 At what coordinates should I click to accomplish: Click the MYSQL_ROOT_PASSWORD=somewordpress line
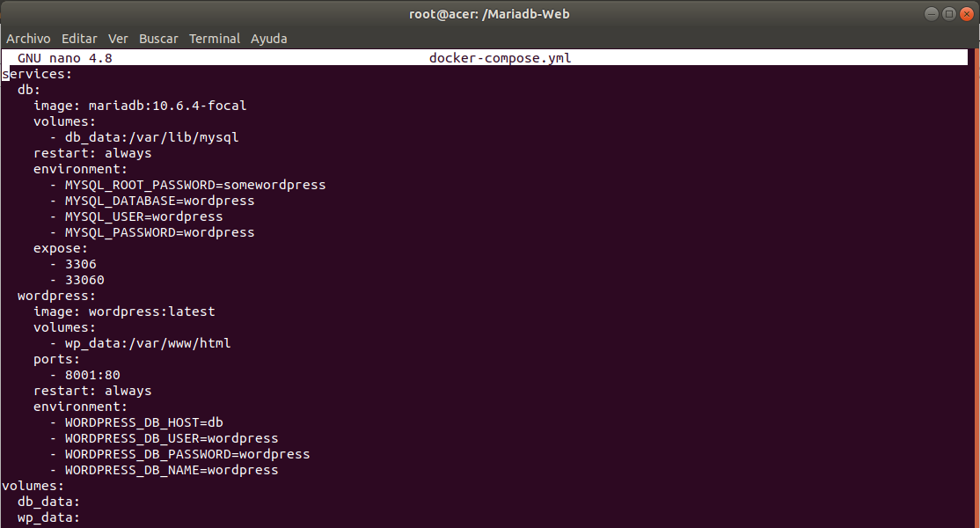[x=194, y=185]
